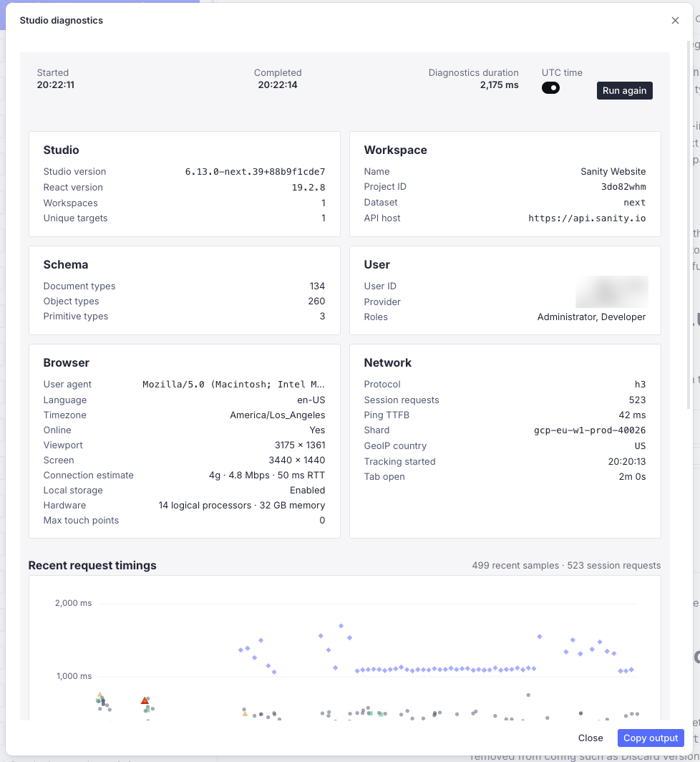Click the Ping TTFB value 42 ms
Viewport: 700px width, 762px height.
pyautogui.click(x=632, y=415)
